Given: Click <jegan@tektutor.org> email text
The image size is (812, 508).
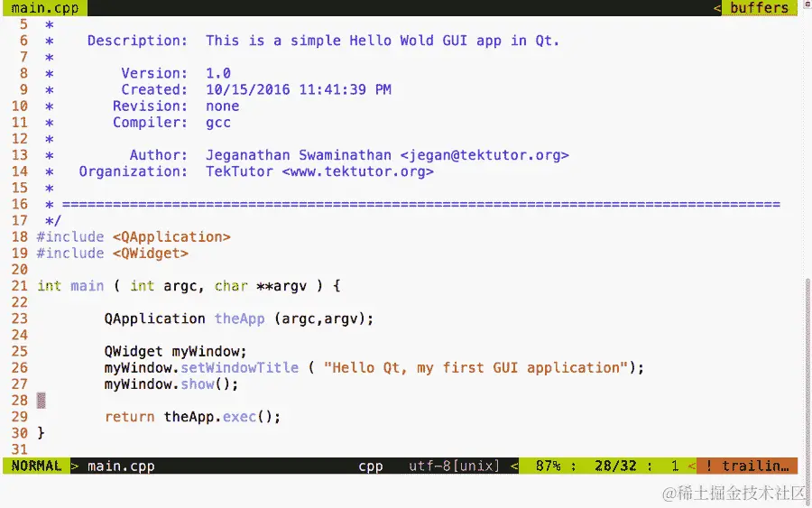Looking at the screenshot, I should 484,155.
